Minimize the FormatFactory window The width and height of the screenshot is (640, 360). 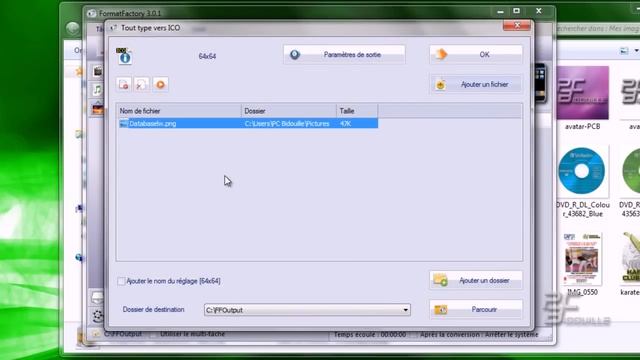[x=500, y=11]
